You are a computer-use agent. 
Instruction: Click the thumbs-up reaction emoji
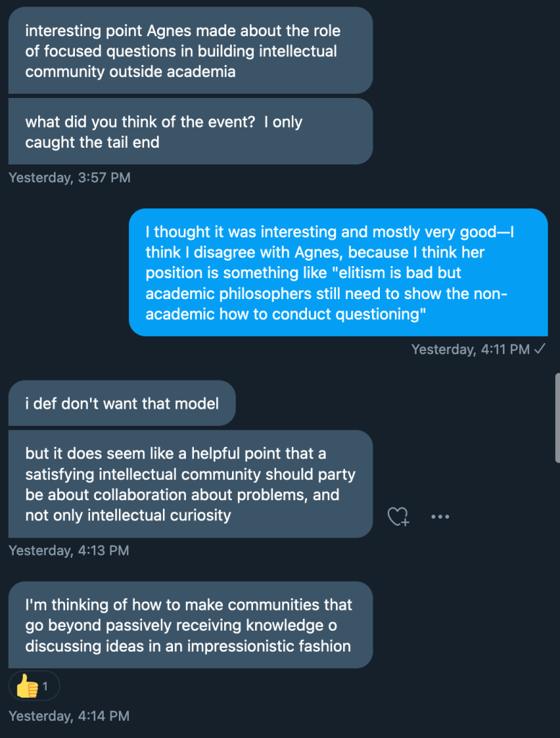point(27,686)
